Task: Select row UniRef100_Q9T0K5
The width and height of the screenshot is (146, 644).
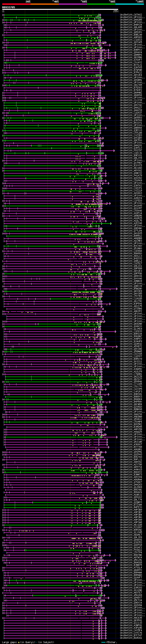Action: click(x=131, y=42)
